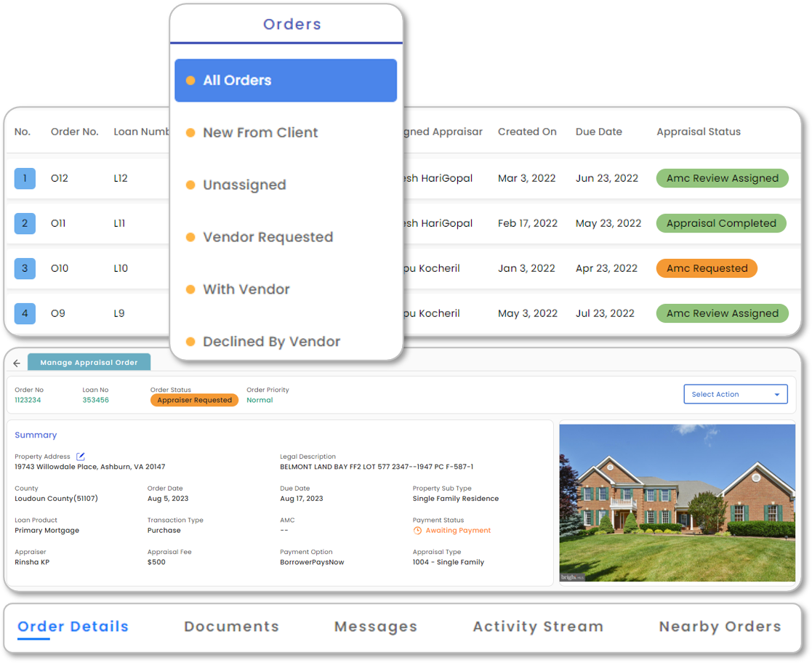Select the row number badge 3
812x663 pixels.
[24, 268]
